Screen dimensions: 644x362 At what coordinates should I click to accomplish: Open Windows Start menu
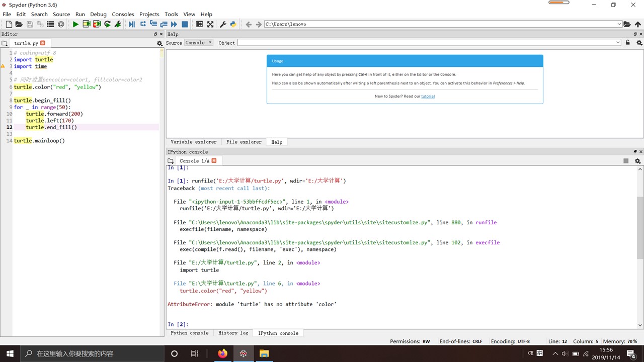pyautogui.click(x=10, y=353)
